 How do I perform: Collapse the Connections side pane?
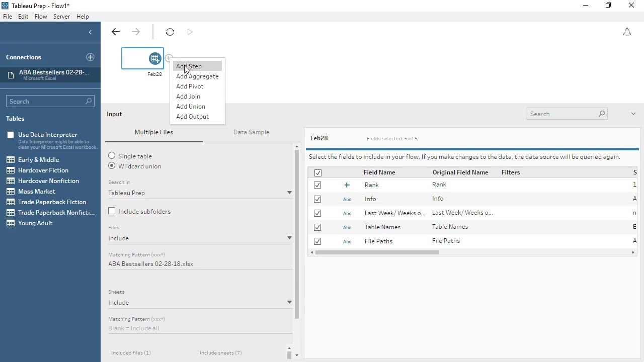[90, 32]
